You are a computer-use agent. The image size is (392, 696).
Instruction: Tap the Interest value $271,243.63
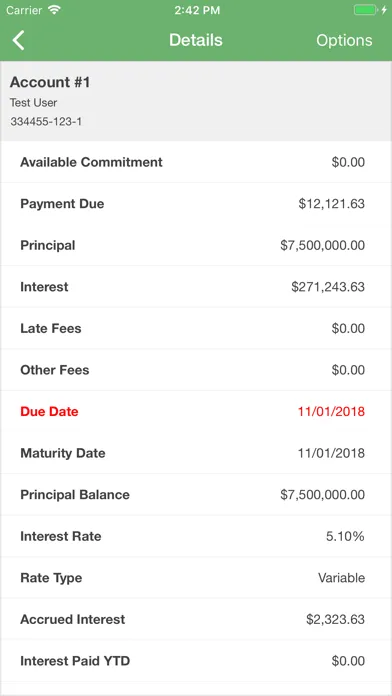click(328, 287)
